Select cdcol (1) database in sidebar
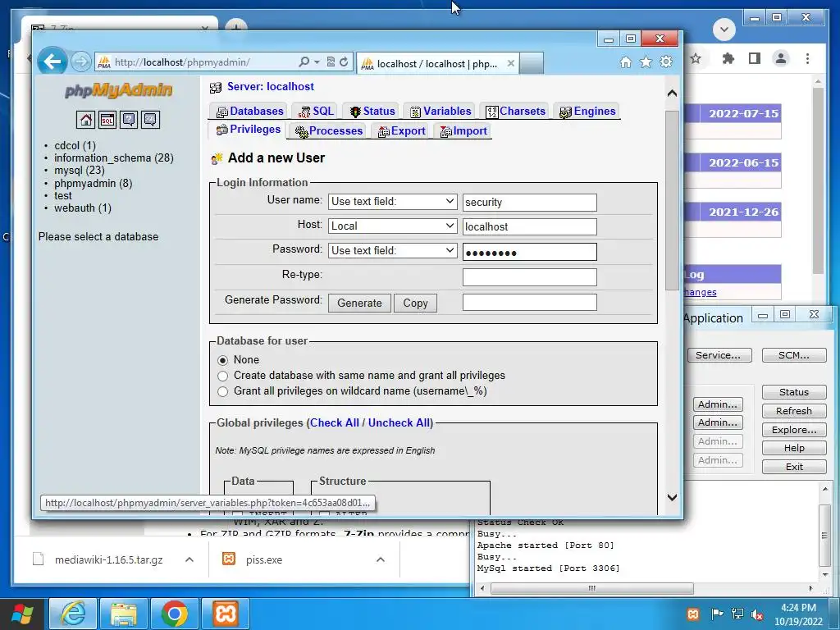Screen dimensions: 840x630 click(75, 146)
